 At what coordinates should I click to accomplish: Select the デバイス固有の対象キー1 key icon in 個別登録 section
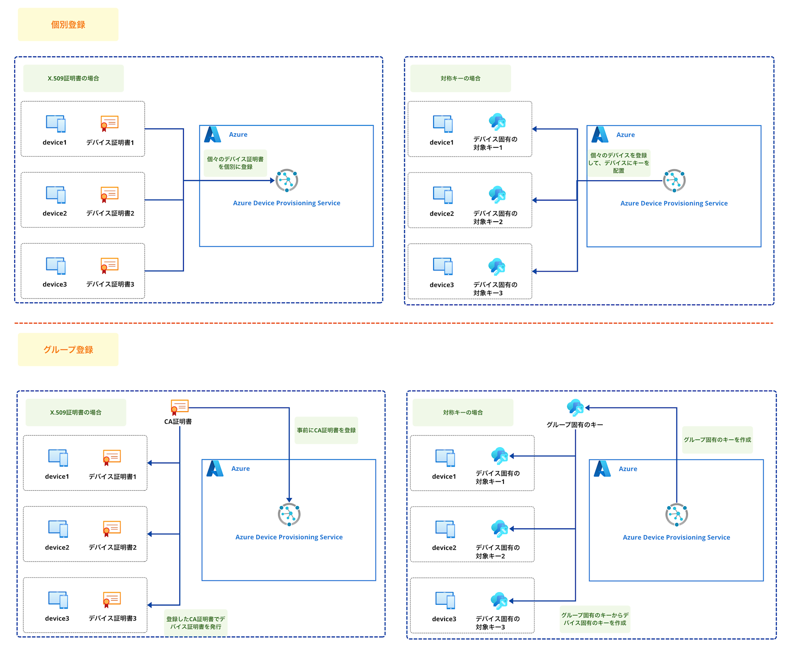(x=497, y=121)
